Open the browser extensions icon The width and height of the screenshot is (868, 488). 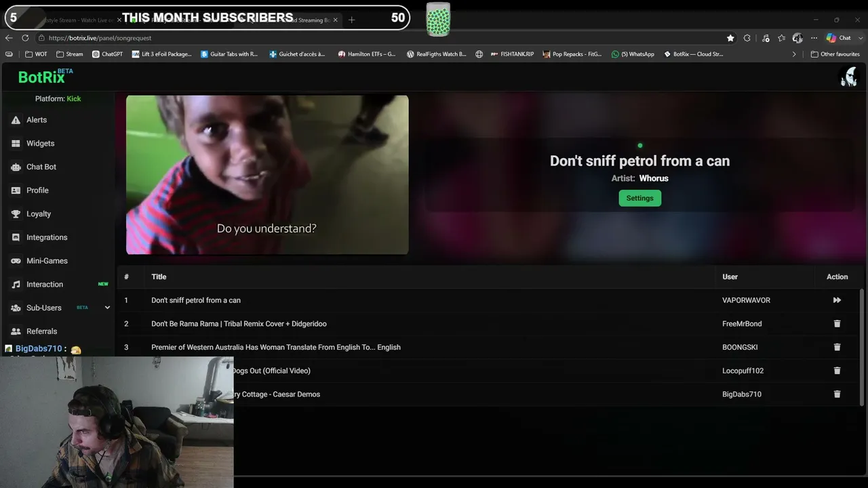click(747, 38)
